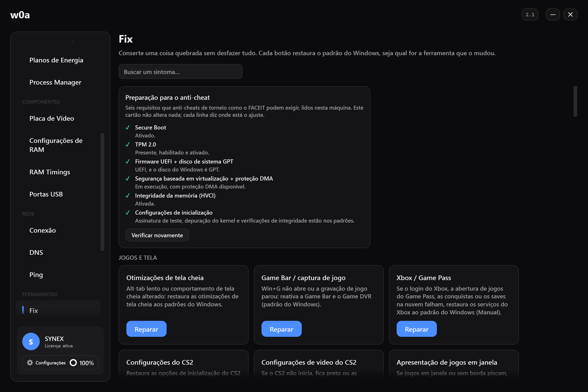Go to Placa de Vídeo page
Image resolution: width=588 pixels, height=392 pixels.
click(x=52, y=118)
